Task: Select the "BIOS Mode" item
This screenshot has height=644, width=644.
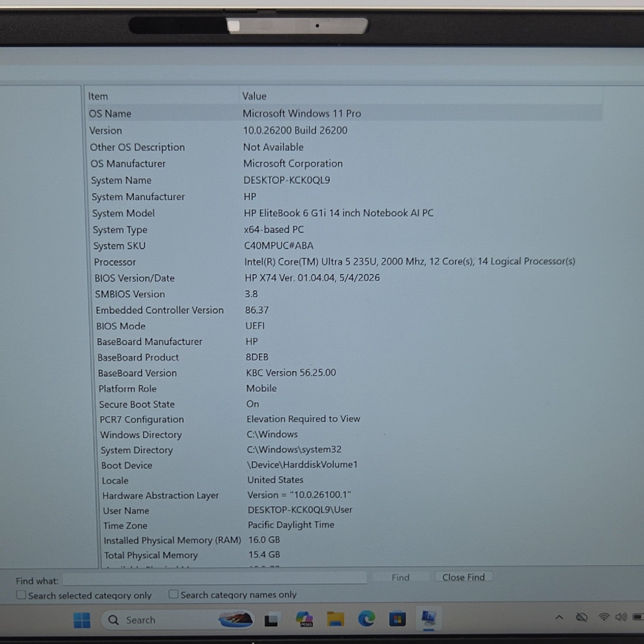Action: click(x=121, y=326)
